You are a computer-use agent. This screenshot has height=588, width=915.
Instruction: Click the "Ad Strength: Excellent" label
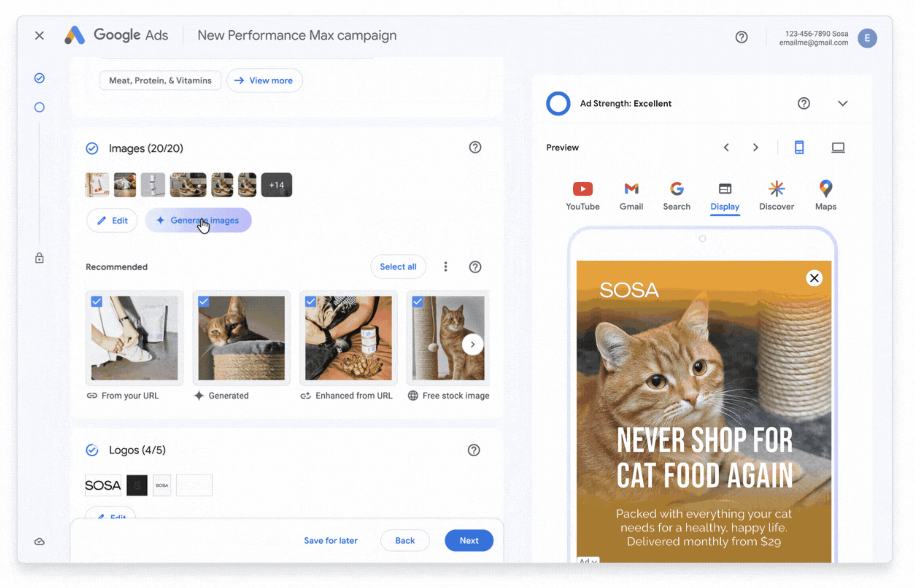pyautogui.click(x=625, y=104)
